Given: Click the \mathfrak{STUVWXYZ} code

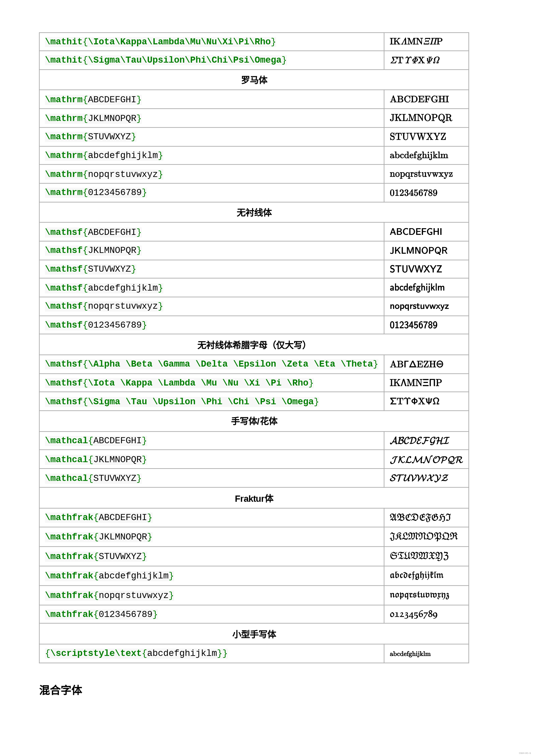Looking at the screenshot, I should (x=96, y=556).
